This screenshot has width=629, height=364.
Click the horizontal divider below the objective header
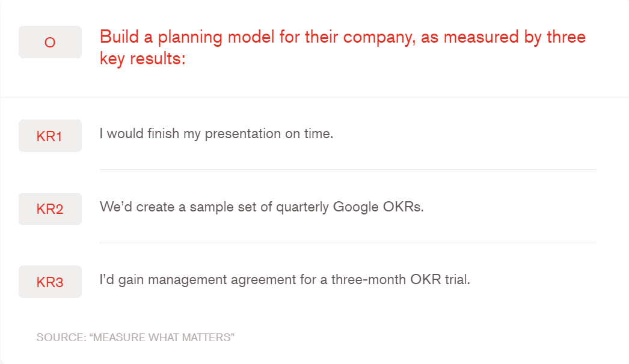click(x=314, y=97)
